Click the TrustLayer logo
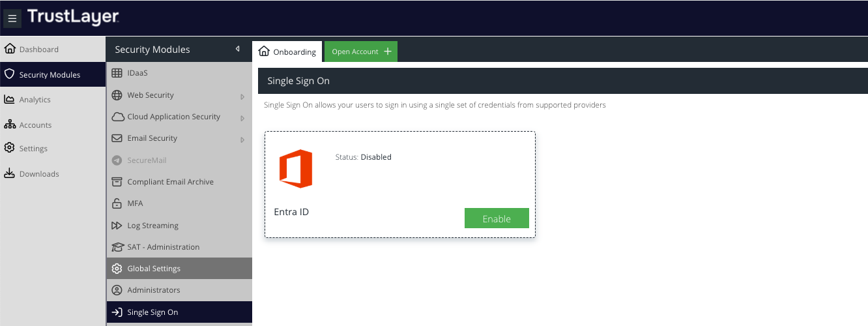The height and width of the screenshot is (326, 868). pos(73,17)
